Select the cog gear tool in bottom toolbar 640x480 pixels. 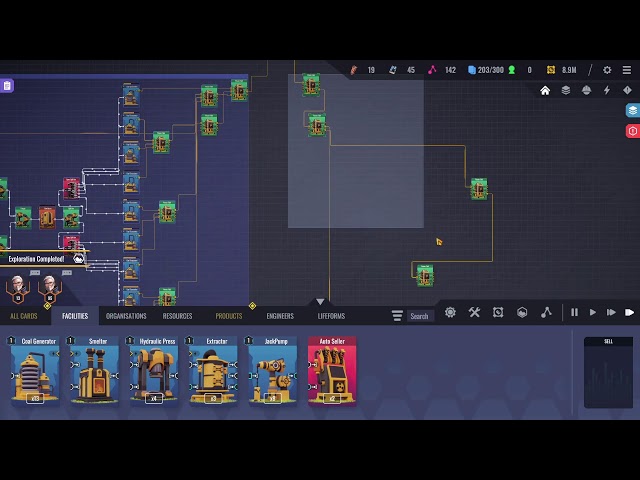coord(450,313)
